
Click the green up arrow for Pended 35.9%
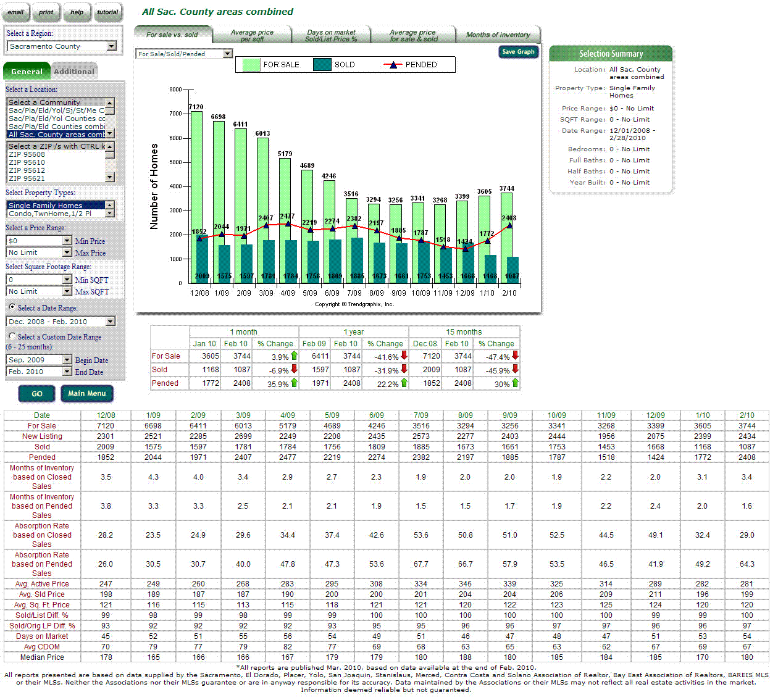pyautogui.click(x=295, y=383)
